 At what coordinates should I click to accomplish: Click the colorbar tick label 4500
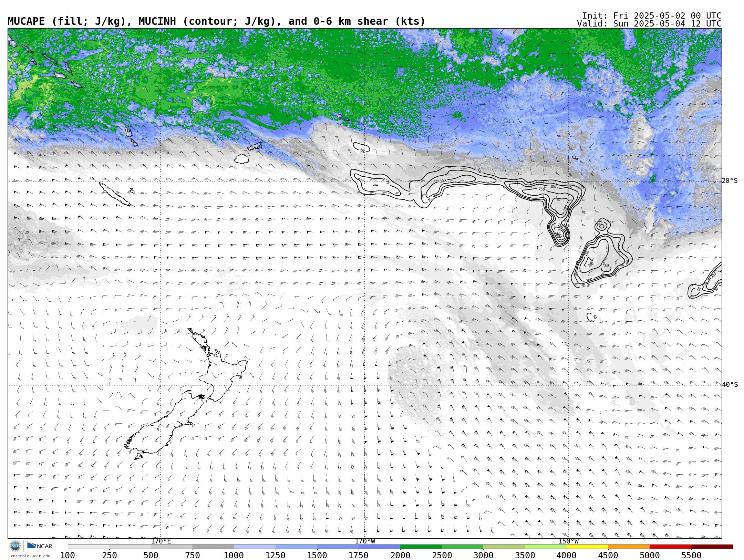tap(608, 556)
